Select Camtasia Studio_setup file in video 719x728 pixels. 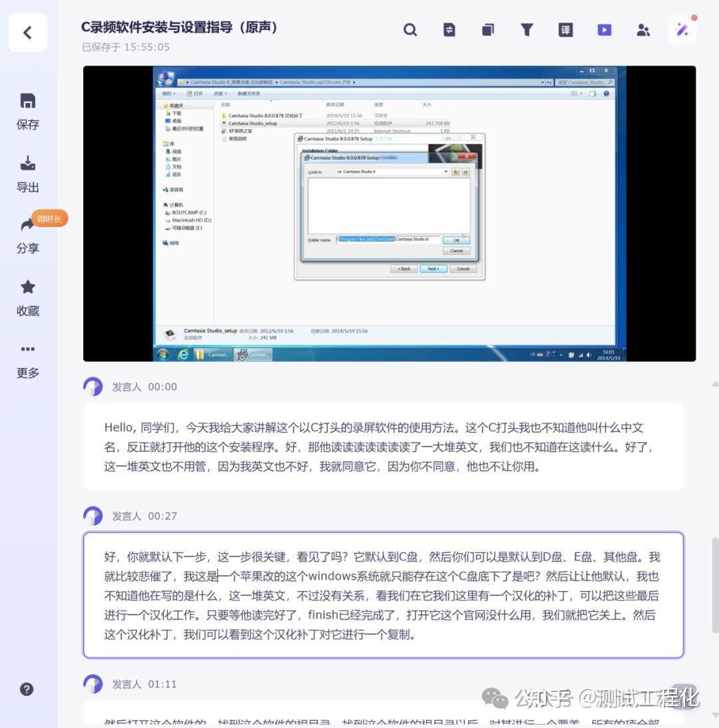[252, 124]
